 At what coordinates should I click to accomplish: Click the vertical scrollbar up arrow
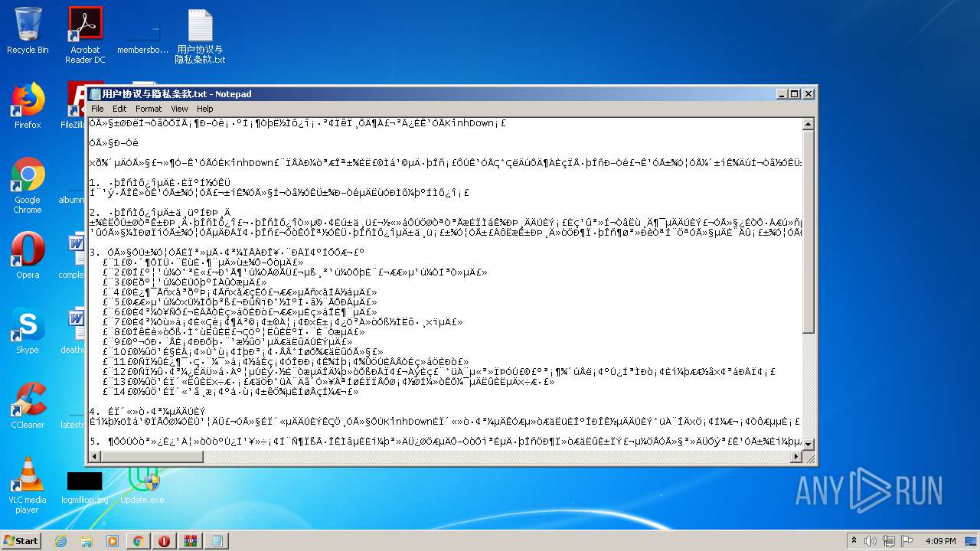(x=808, y=124)
